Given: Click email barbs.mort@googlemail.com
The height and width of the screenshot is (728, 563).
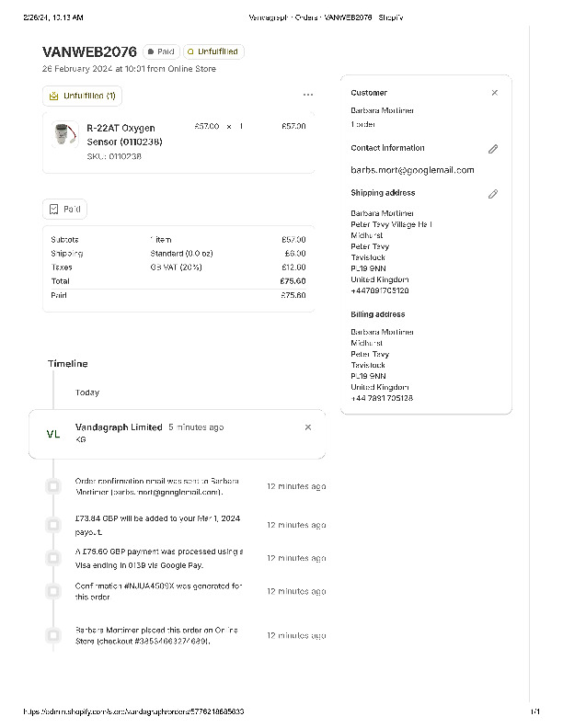Looking at the screenshot, I should coord(412,170).
